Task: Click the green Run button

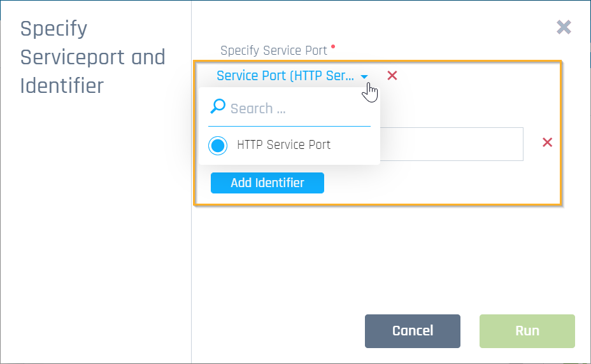Action: point(527,331)
